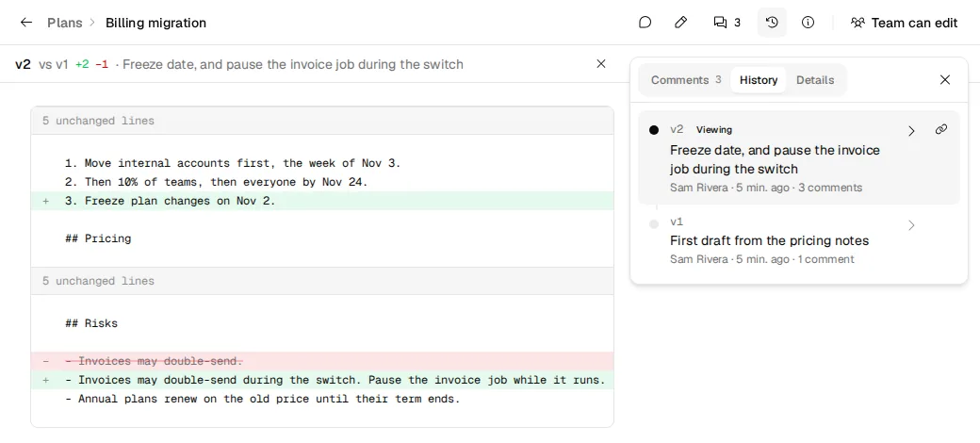Click removed line Invoices may double-send.
The image size is (980, 443).
coord(322,361)
